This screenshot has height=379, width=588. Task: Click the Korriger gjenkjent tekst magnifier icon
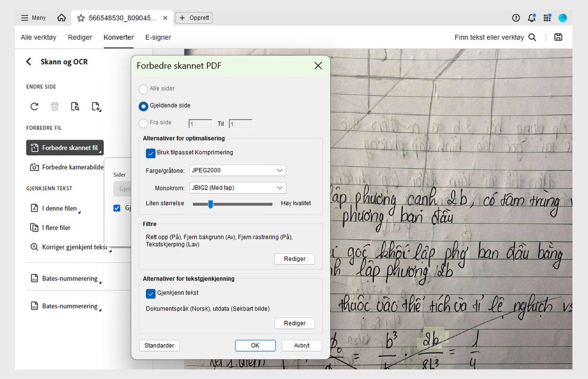pos(34,247)
